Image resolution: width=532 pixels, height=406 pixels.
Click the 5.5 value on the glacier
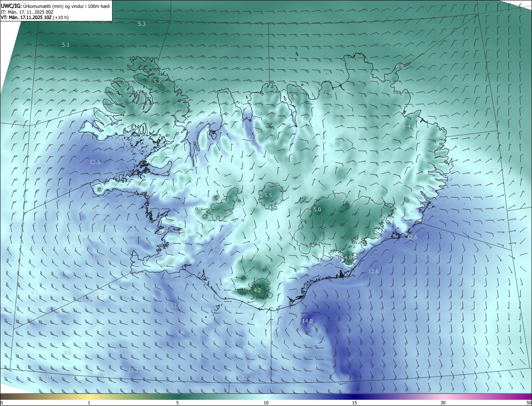click(x=268, y=196)
